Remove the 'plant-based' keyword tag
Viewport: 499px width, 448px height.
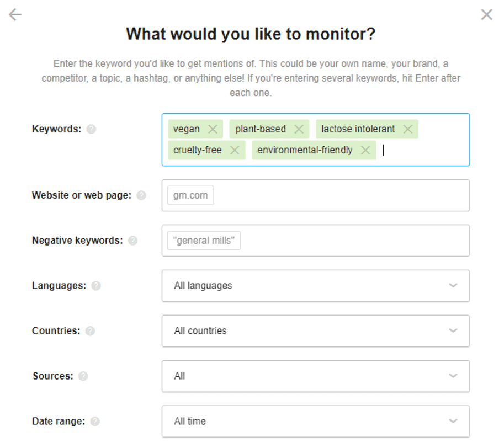tap(299, 129)
